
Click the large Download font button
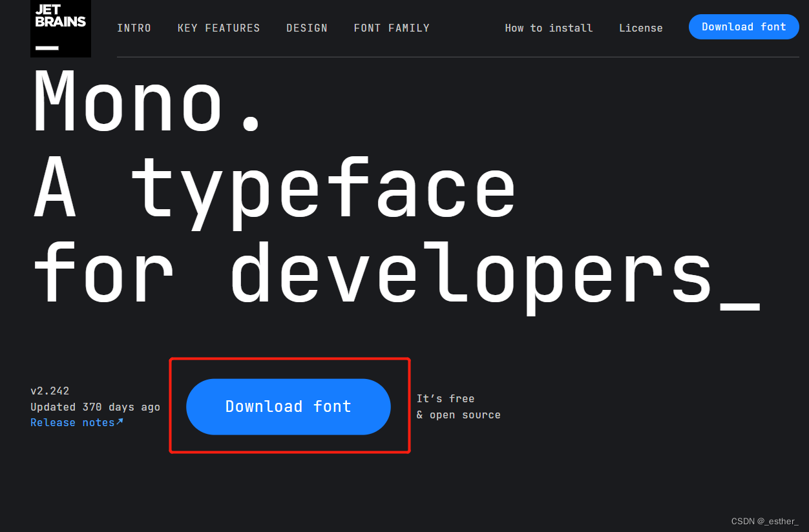point(288,407)
